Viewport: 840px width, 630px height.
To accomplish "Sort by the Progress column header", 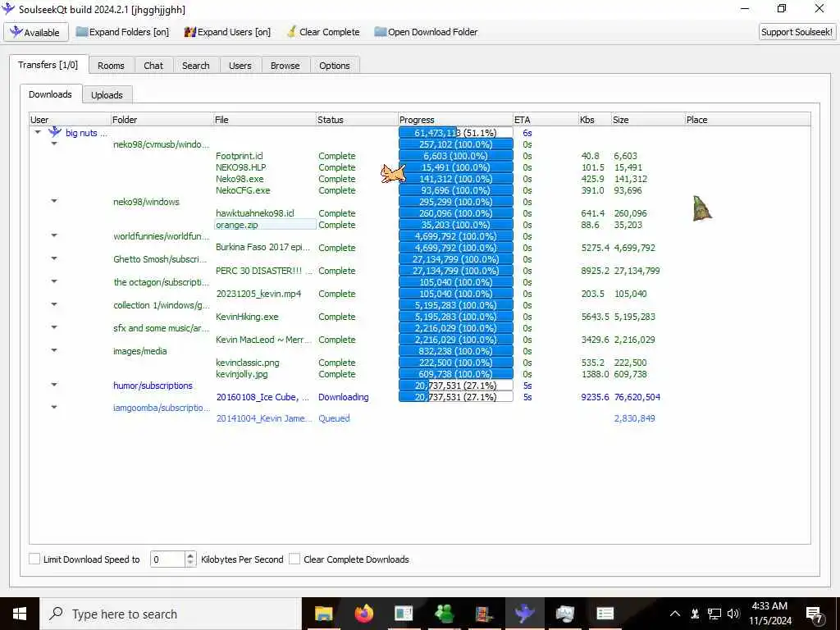I will pos(455,120).
